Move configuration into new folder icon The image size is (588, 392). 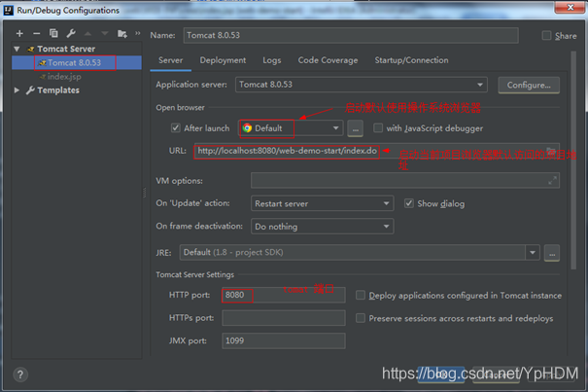(x=122, y=34)
